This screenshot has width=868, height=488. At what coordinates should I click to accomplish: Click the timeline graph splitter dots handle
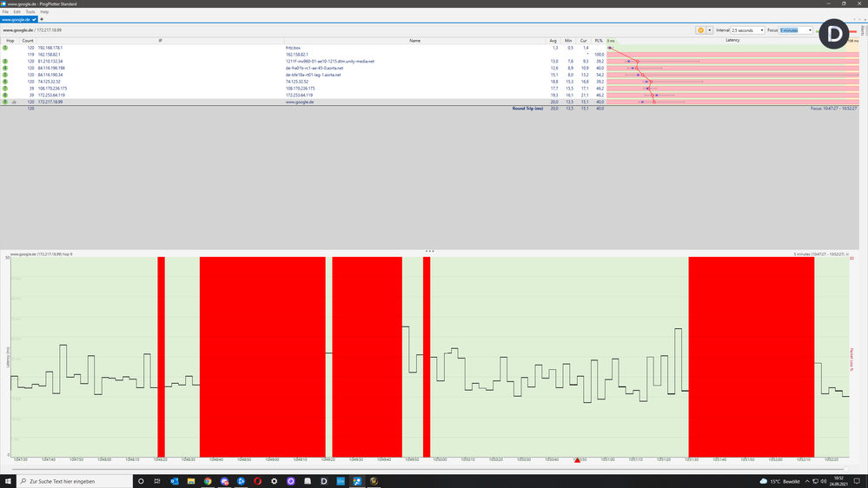pos(429,251)
